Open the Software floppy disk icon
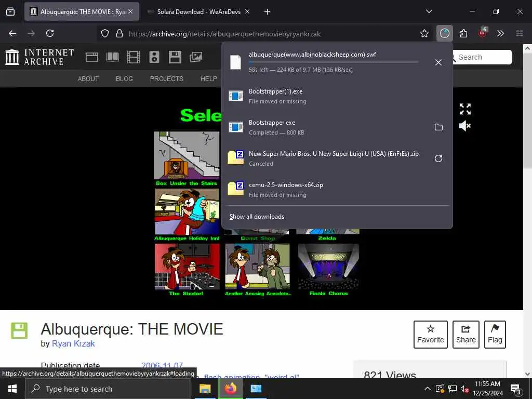Viewport: 532px width, 399px height. [x=175, y=57]
